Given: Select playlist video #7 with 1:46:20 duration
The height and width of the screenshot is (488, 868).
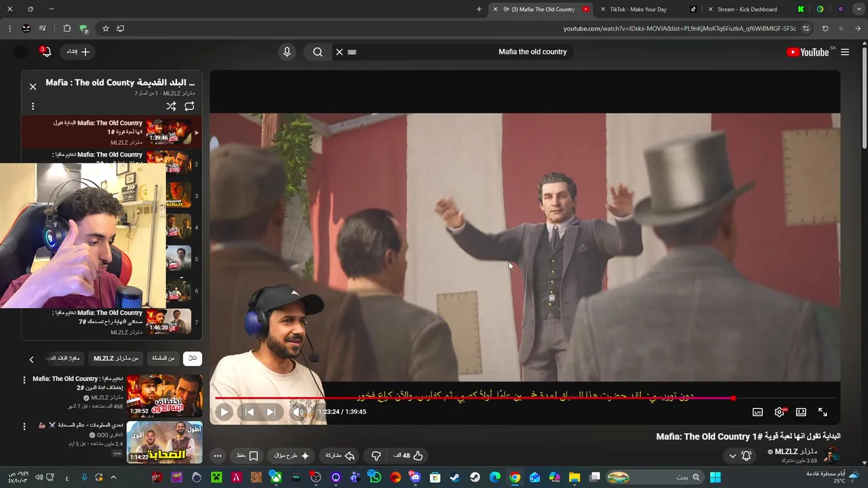Looking at the screenshot, I should click(112, 322).
